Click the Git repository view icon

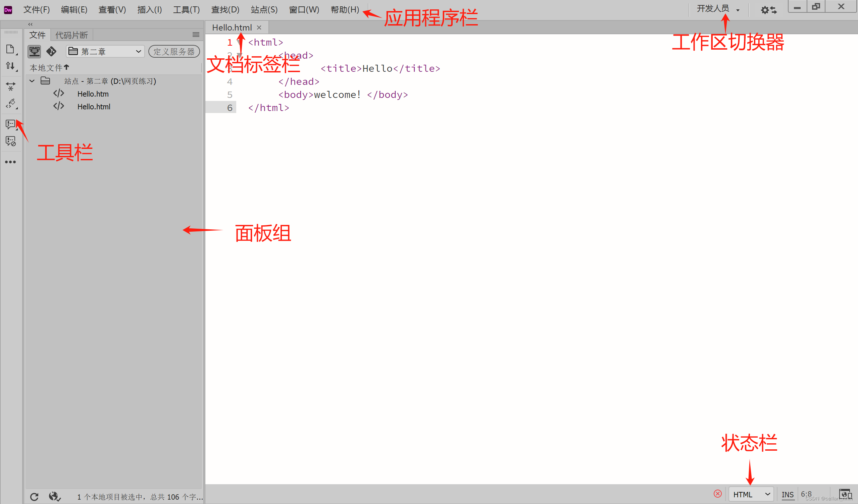point(51,51)
